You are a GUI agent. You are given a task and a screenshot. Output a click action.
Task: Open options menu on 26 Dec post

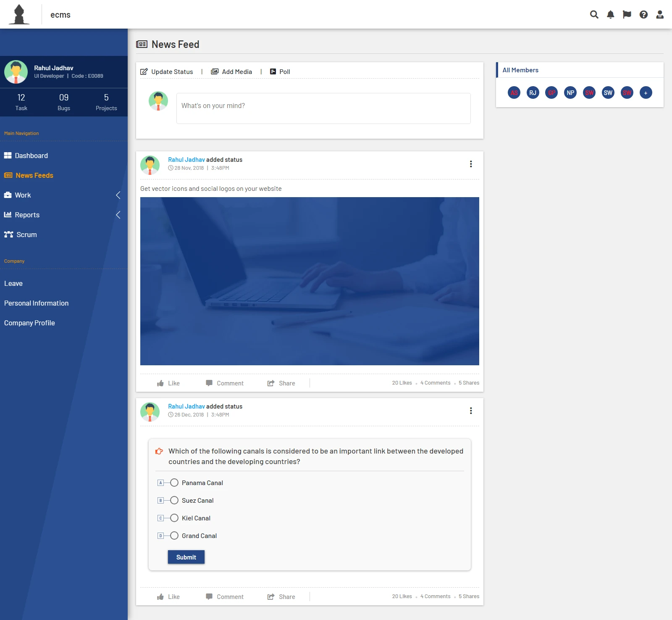tap(471, 411)
